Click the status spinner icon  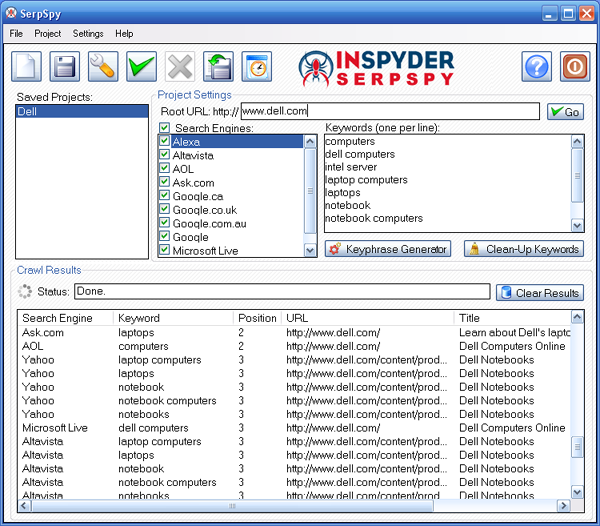click(x=24, y=291)
